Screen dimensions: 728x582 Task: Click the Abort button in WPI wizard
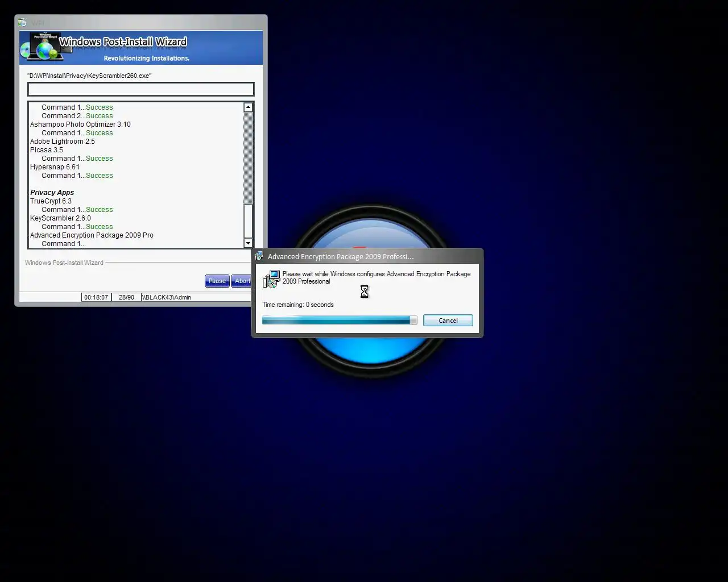pos(241,281)
